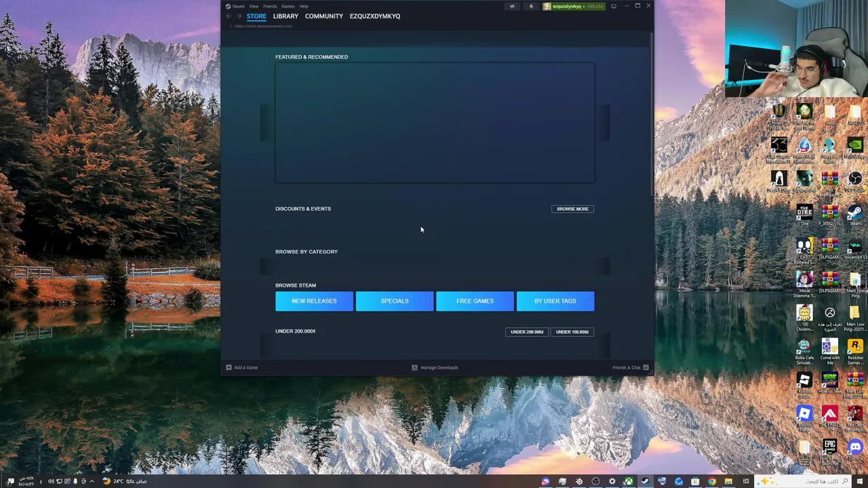868x488 pixels.
Task: Select the UNDER 200.000 price filter button
Action: click(x=527, y=332)
